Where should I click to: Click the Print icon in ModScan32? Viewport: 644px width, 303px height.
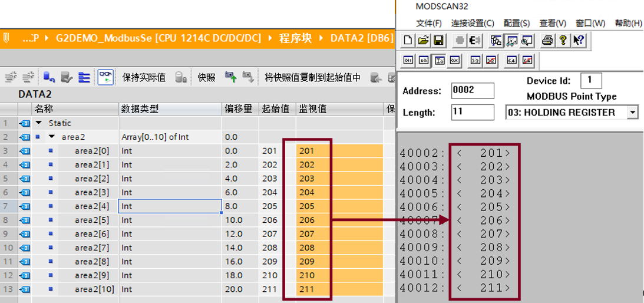(x=548, y=40)
